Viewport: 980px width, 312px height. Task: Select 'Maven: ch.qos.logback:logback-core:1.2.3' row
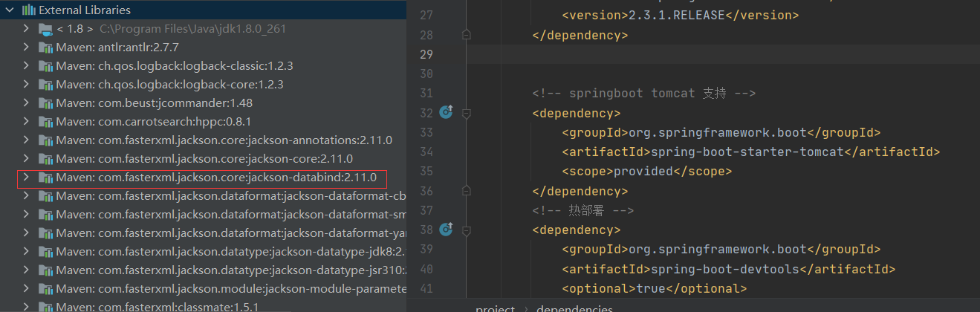[169, 85]
